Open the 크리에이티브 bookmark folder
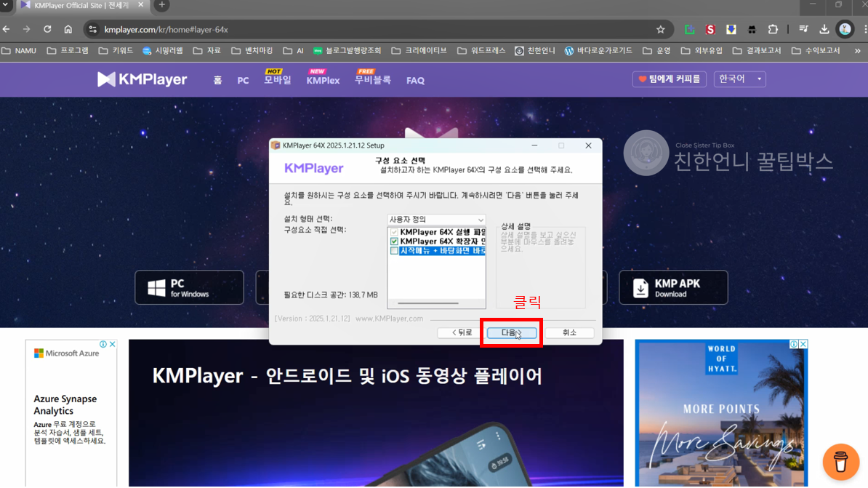The height and width of the screenshot is (488, 868). click(x=419, y=50)
